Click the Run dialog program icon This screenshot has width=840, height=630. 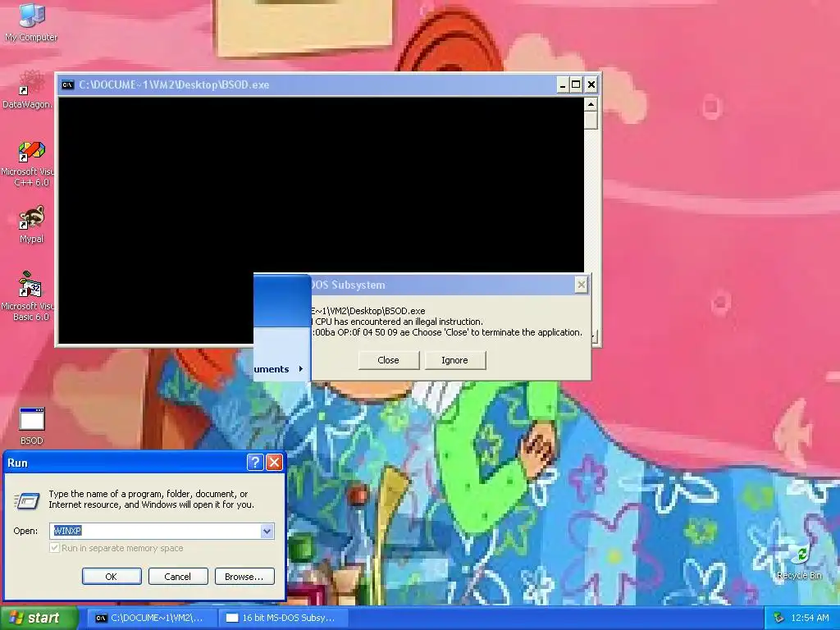tap(27, 500)
